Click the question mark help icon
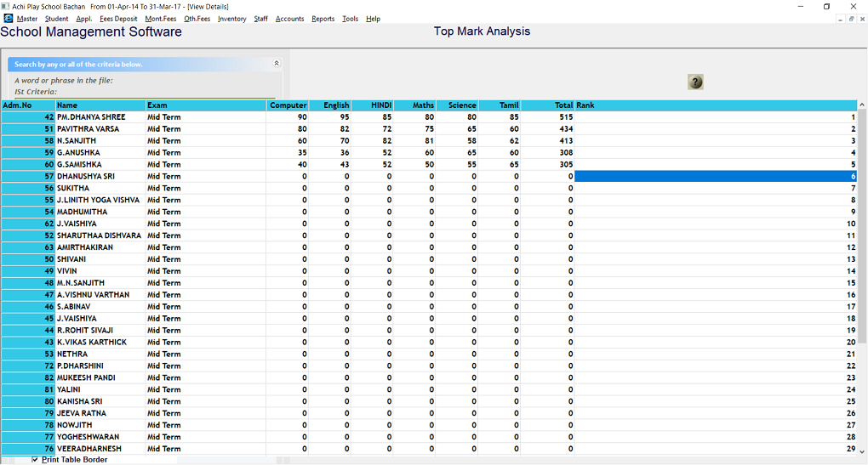This screenshot has width=868, height=465. 695,82
